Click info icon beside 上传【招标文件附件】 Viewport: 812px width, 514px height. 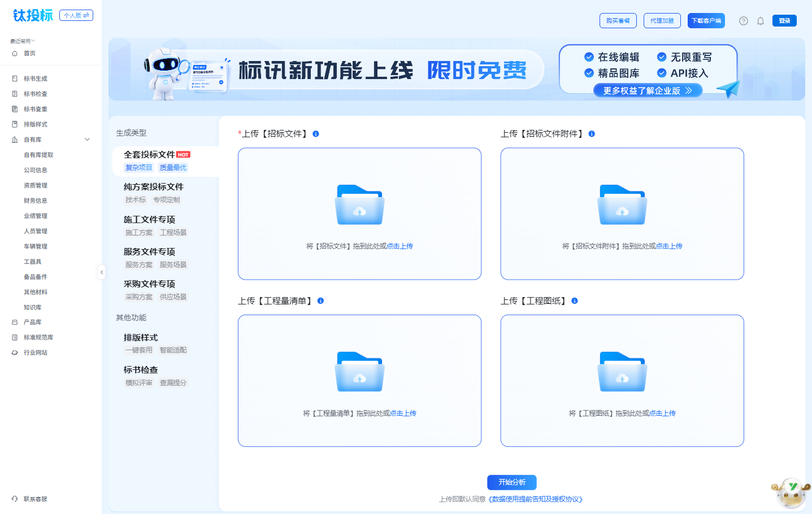(x=592, y=134)
